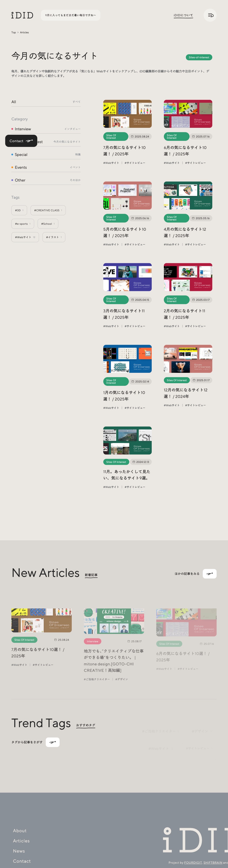The image size is (228, 868).
Task: Open 地方でも、クリエイティブな仕事 article title
Action: pyautogui.click(x=114, y=660)
